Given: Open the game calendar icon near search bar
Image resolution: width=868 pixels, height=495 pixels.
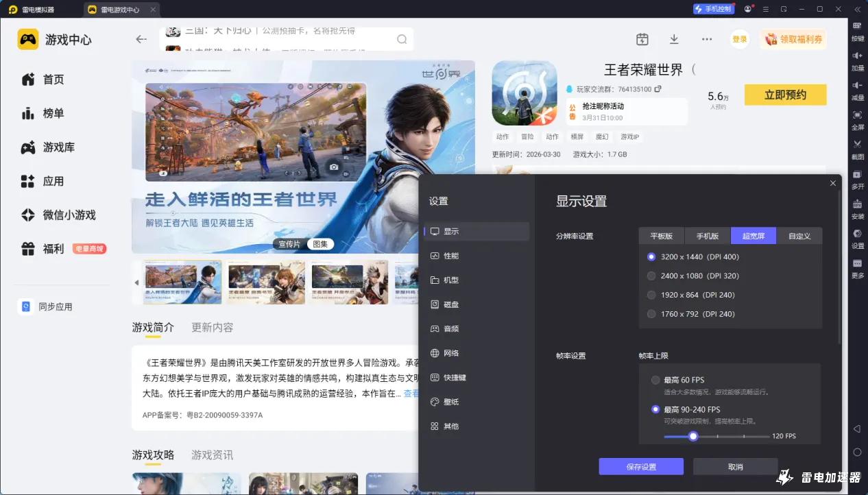Looking at the screenshot, I should pos(642,39).
